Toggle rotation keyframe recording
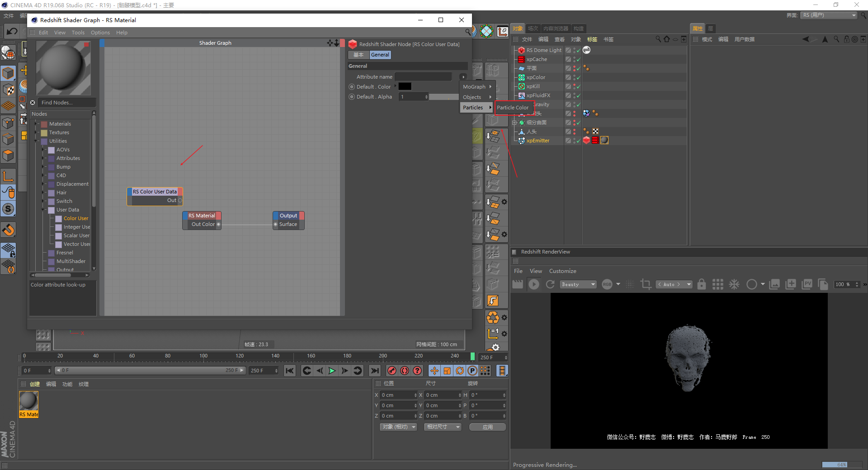 (x=460, y=371)
